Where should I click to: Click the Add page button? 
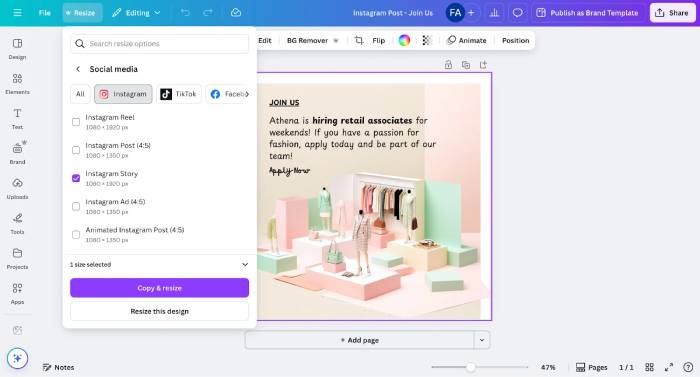(359, 340)
